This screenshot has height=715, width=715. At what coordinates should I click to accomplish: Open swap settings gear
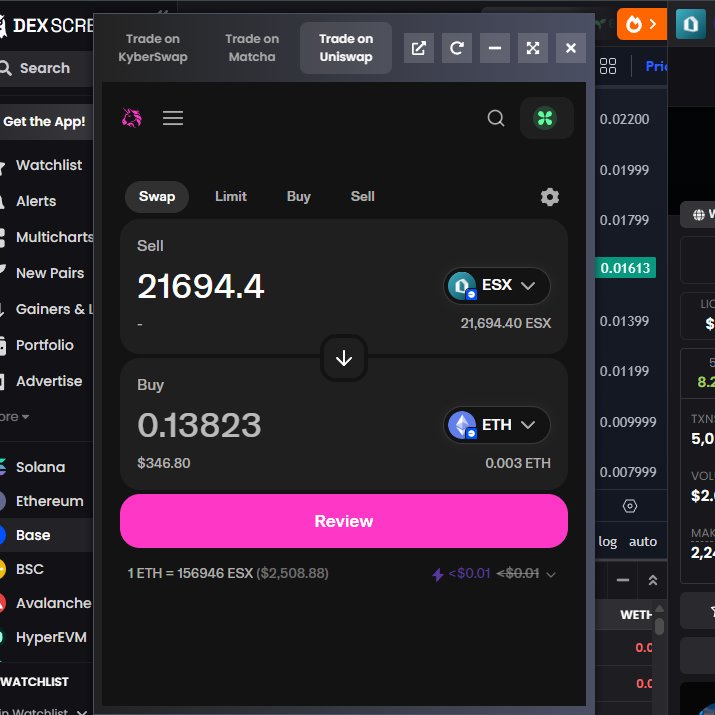click(549, 197)
